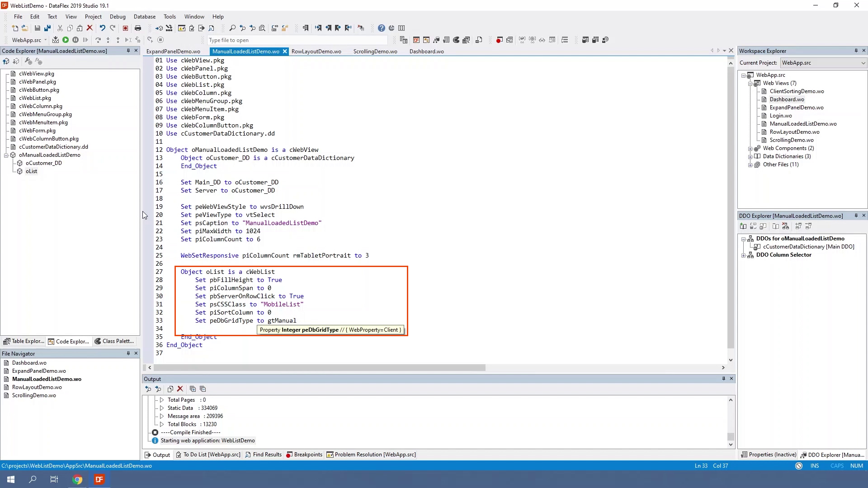Click the Undo arrow icon
Screen dimensions: 868x488
[103, 28]
